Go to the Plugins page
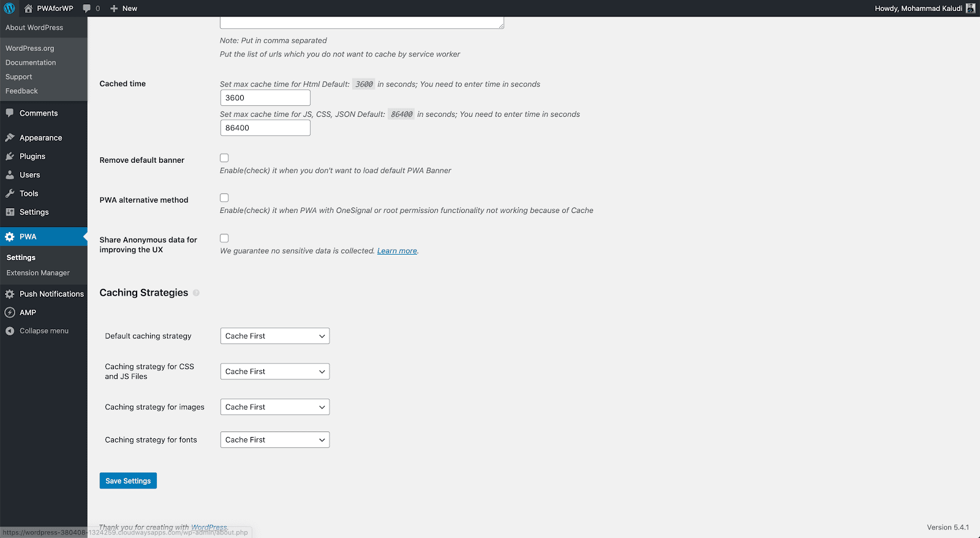Image resolution: width=980 pixels, height=538 pixels. (x=32, y=157)
